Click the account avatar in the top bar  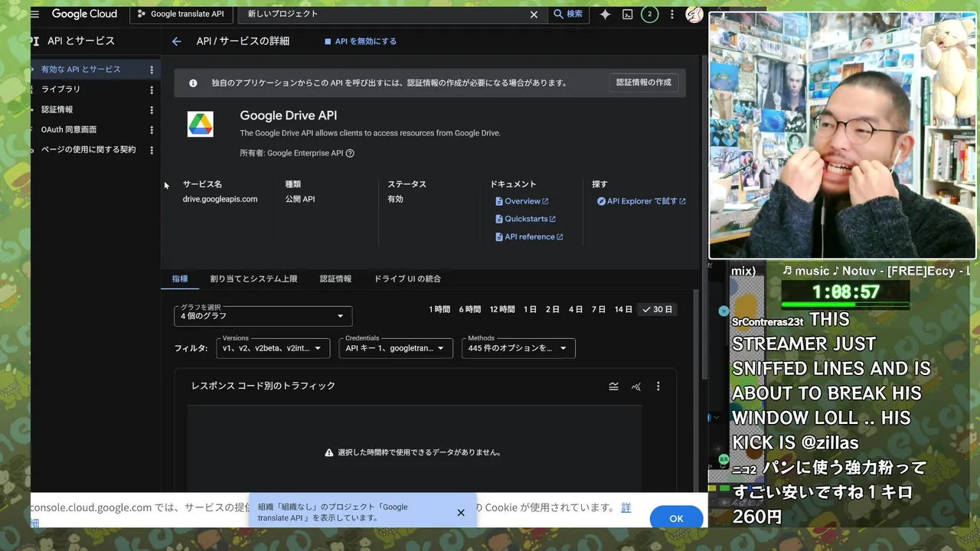pos(694,15)
